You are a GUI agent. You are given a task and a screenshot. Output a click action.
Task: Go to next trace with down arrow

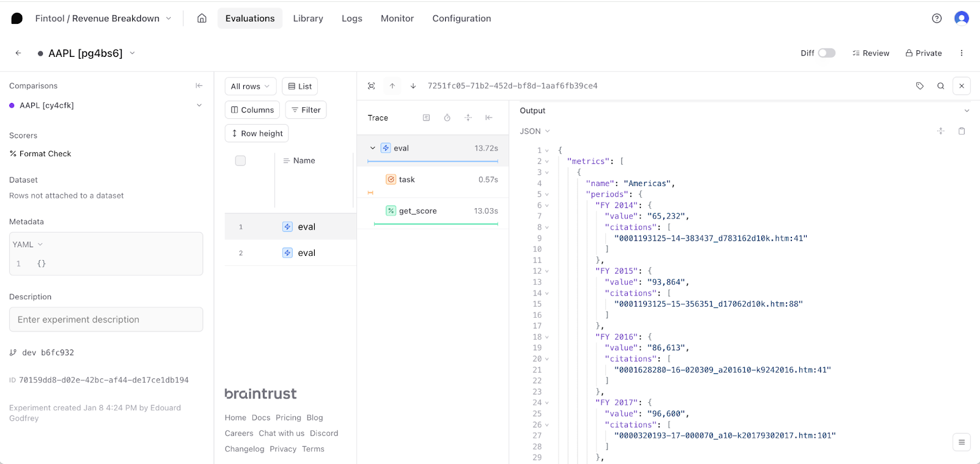click(x=413, y=86)
